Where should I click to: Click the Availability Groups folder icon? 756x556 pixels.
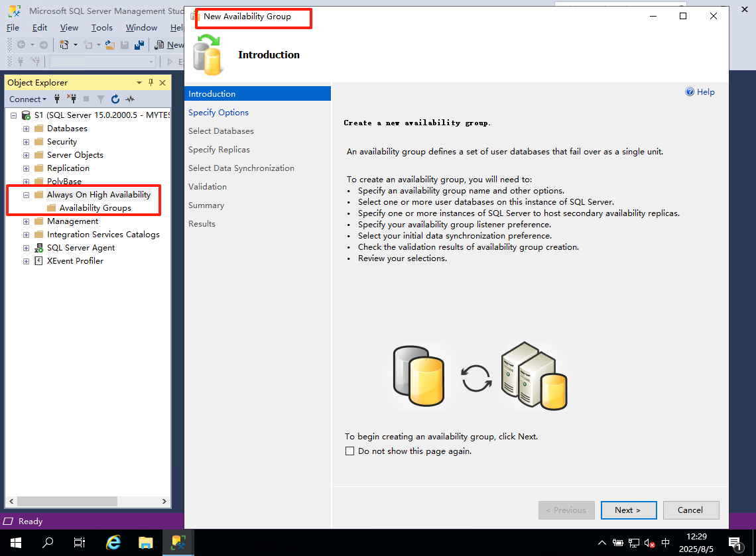tap(51, 207)
